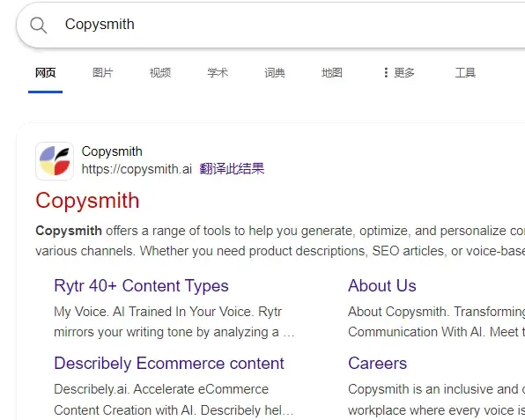This screenshot has width=525, height=420.
Task: Open Describely Ecommerce content link
Action: pyautogui.click(x=169, y=364)
